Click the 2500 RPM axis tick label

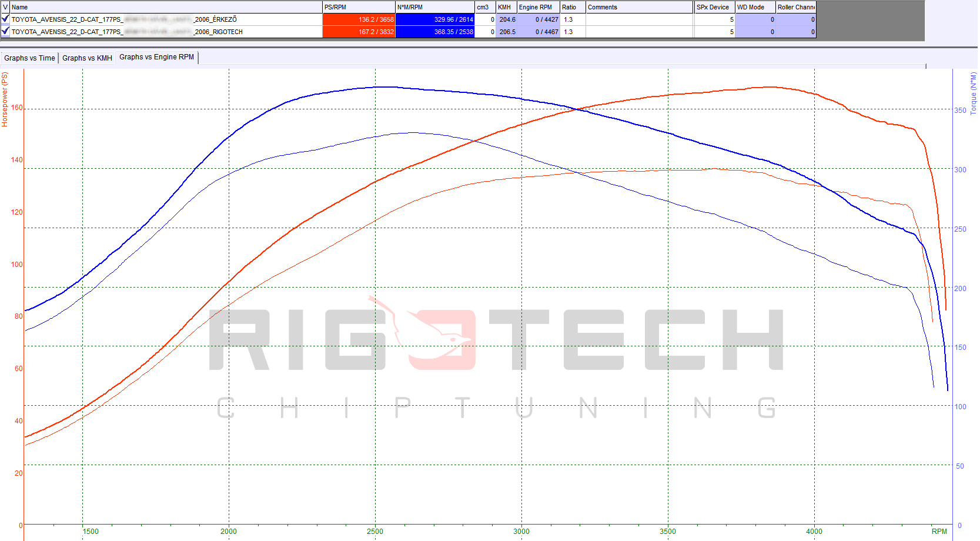coord(375,532)
